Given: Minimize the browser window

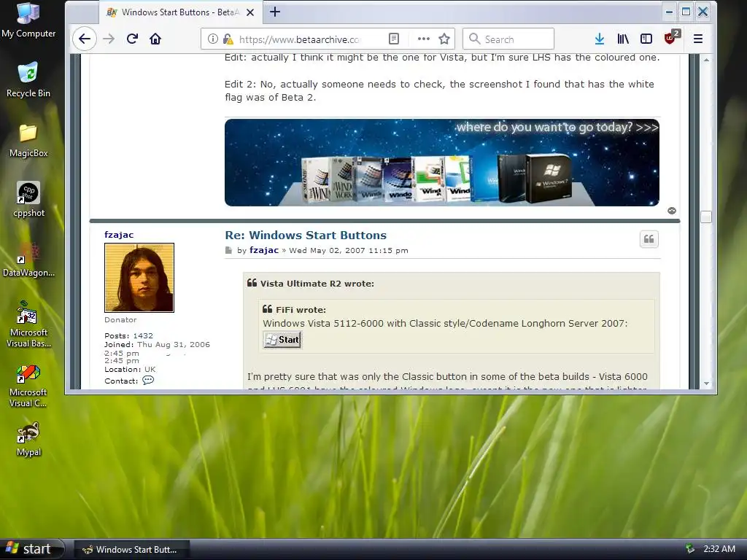Looking at the screenshot, I should [670, 12].
